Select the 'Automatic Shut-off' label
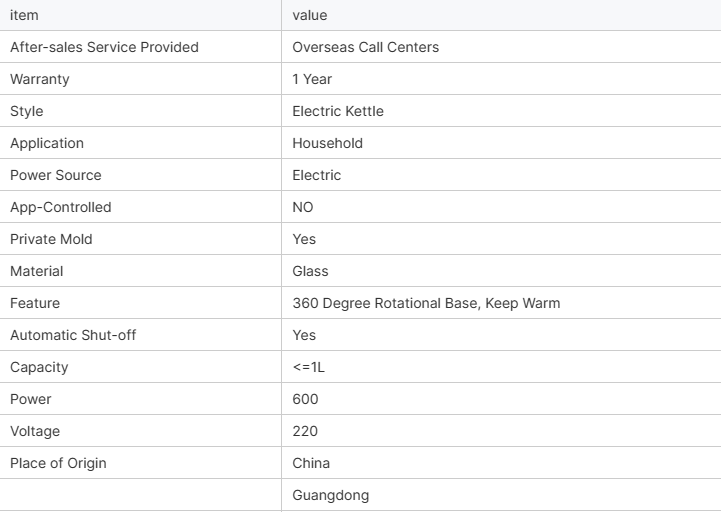The height and width of the screenshot is (512, 723). pyautogui.click(x=73, y=335)
